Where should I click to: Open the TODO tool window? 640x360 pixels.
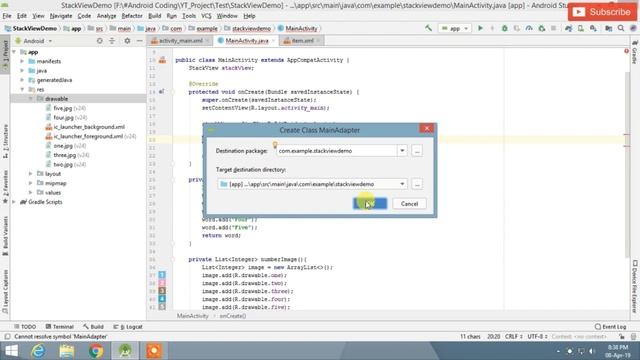point(25,327)
